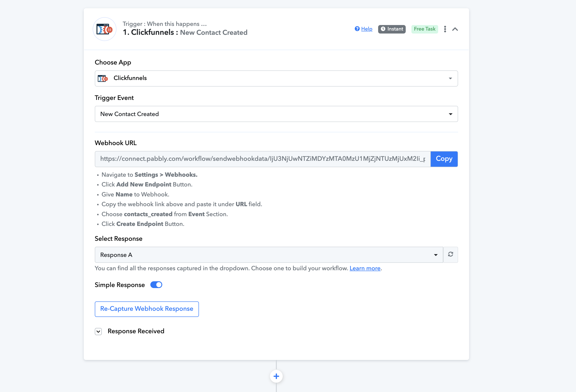Open the three-dot more options menu

[x=445, y=29]
